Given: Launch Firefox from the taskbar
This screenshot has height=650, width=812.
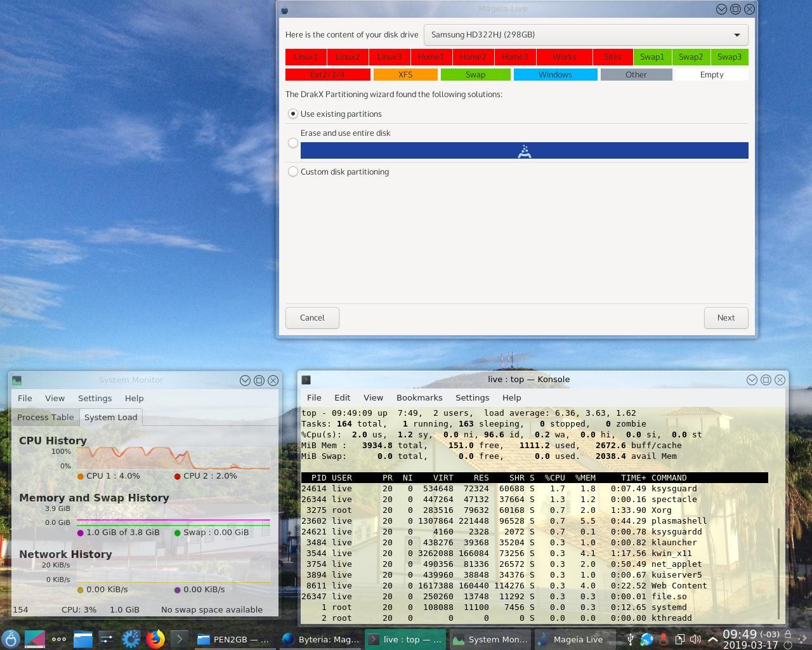Looking at the screenshot, I should pyautogui.click(x=155, y=639).
